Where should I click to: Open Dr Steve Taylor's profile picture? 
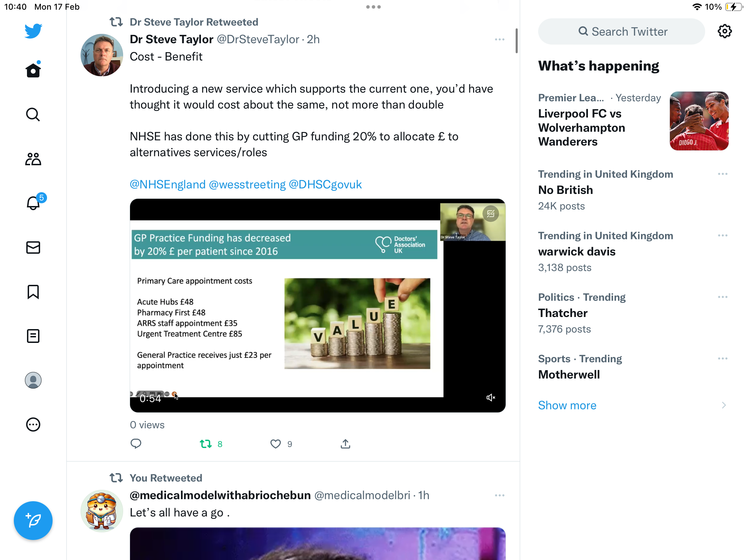coord(102,55)
